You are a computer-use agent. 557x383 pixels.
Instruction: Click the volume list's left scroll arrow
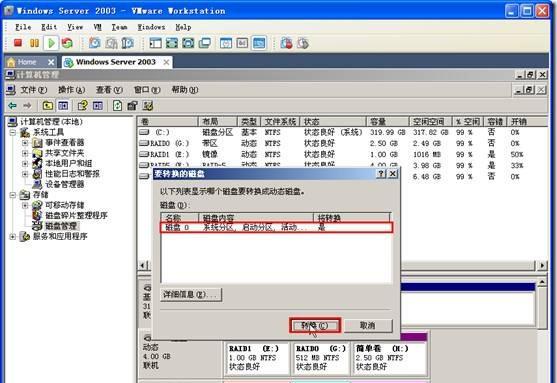click(x=143, y=265)
